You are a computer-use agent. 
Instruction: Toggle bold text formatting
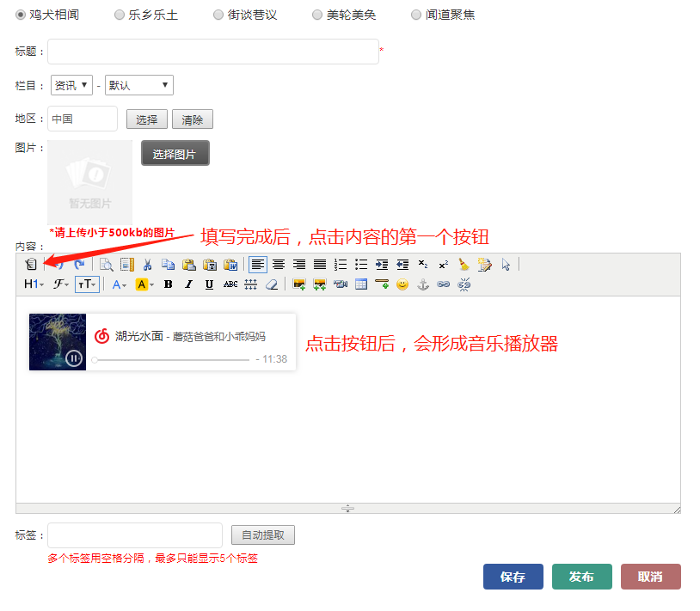[168, 284]
